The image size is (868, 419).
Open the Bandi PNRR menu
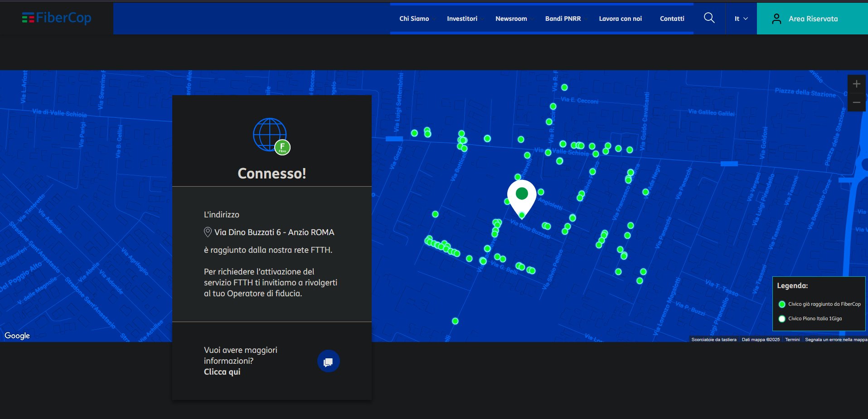[563, 19]
